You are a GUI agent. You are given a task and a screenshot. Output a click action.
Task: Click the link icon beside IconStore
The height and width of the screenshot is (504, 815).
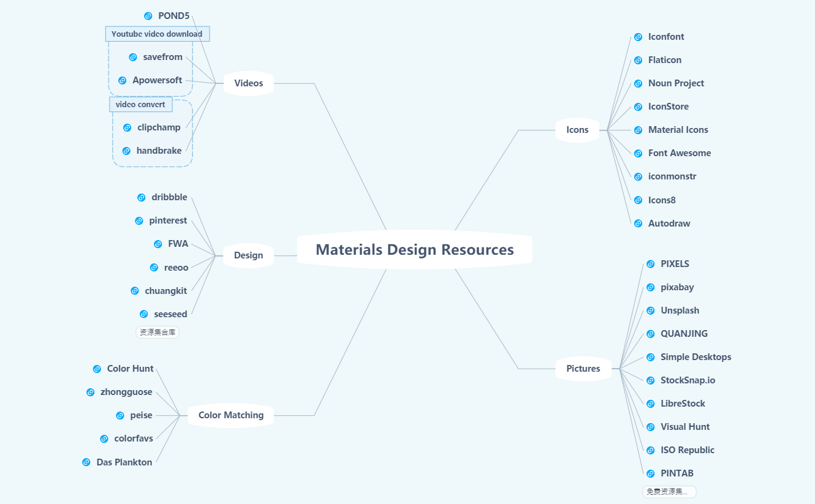pyautogui.click(x=639, y=107)
